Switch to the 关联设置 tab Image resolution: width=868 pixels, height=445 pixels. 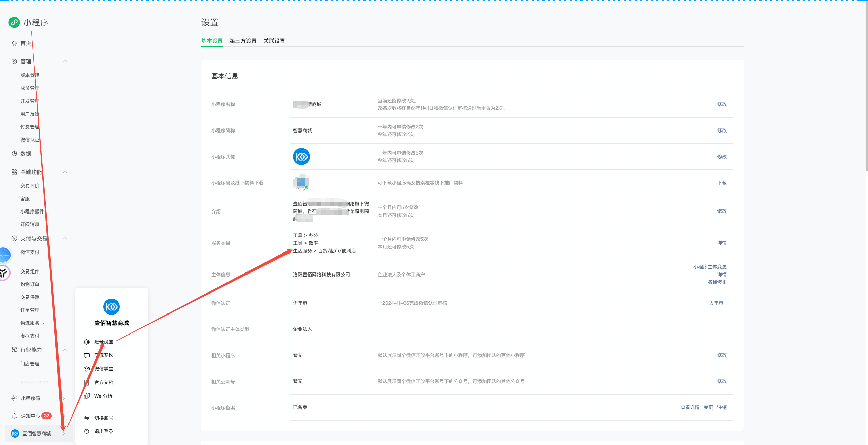274,41
